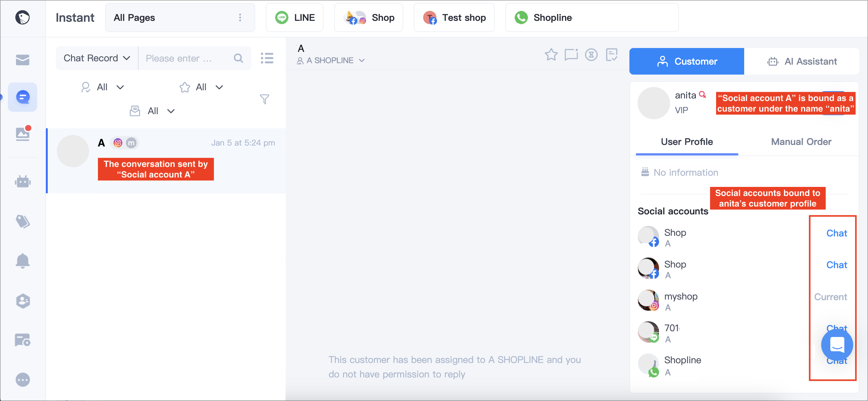Open the conversation from A
The height and width of the screenshot is (401, 868).
[166, 161]
